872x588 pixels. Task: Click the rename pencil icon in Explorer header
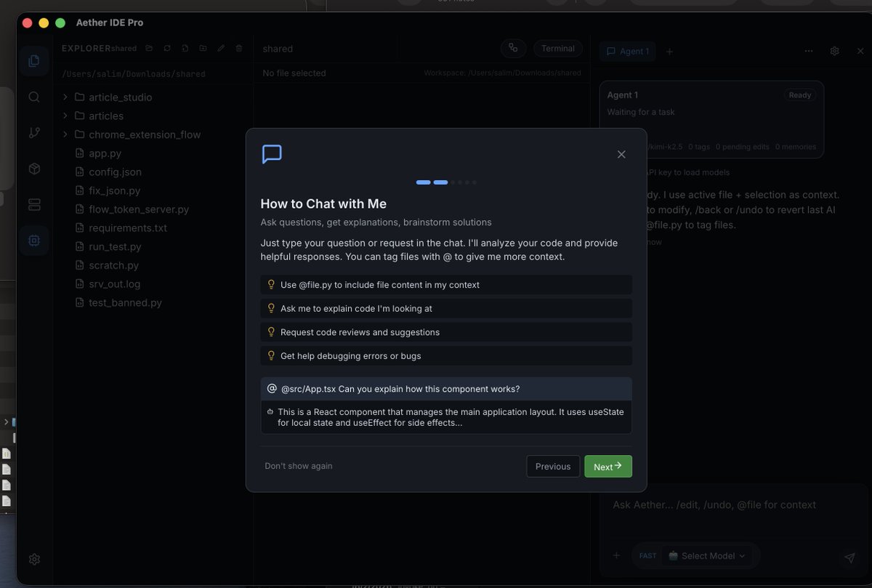point(222,49)
